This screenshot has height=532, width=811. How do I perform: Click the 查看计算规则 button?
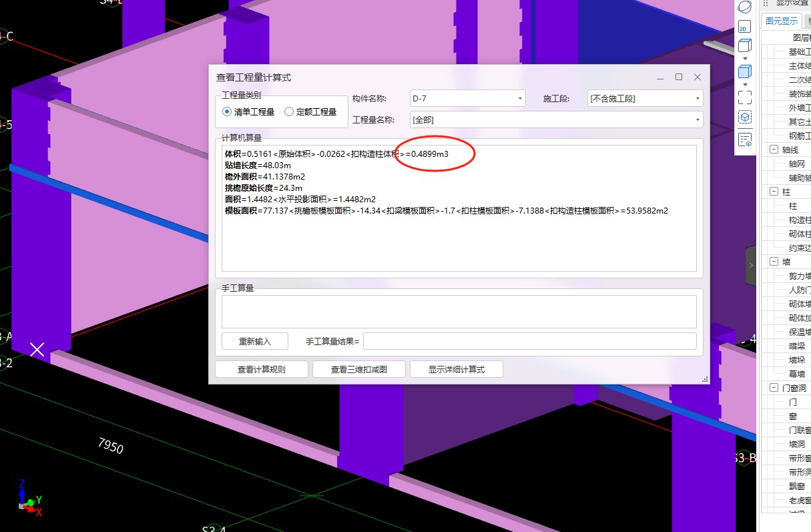(x=262, y=369)
